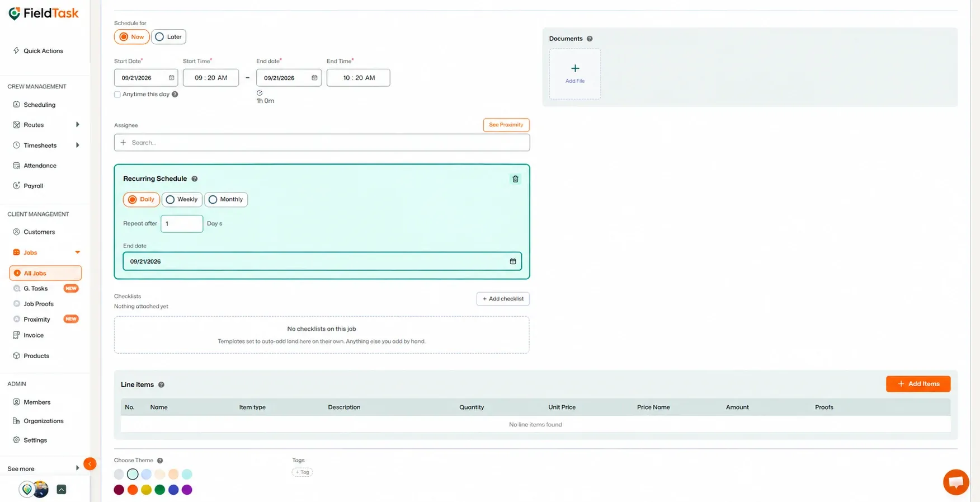
Task: Open All Jobs list
Action: tap(45, 273)
